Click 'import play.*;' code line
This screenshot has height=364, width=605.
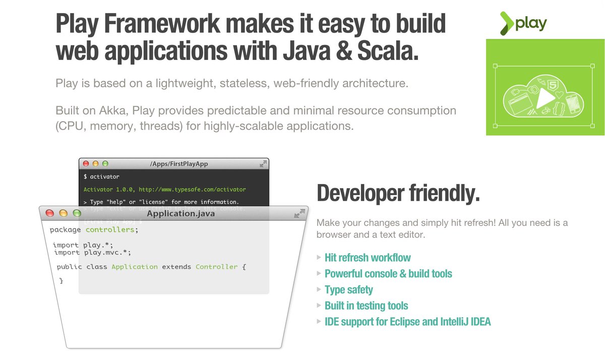(82, 246)
